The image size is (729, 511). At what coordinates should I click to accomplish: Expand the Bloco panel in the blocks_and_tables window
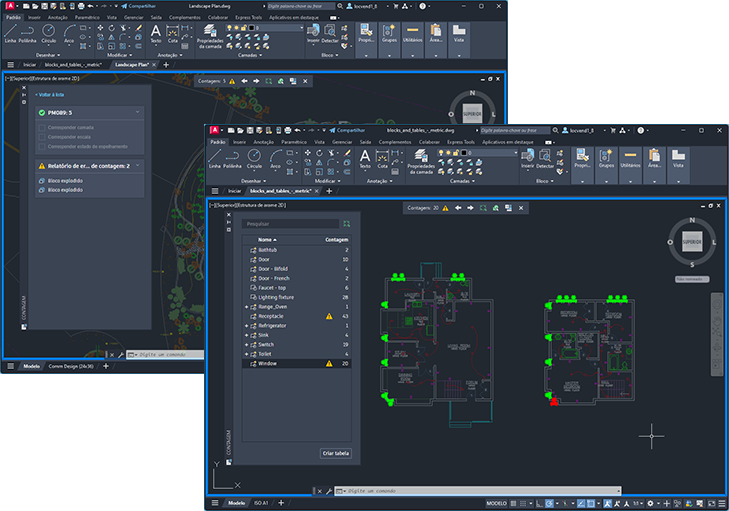(544, 181)
